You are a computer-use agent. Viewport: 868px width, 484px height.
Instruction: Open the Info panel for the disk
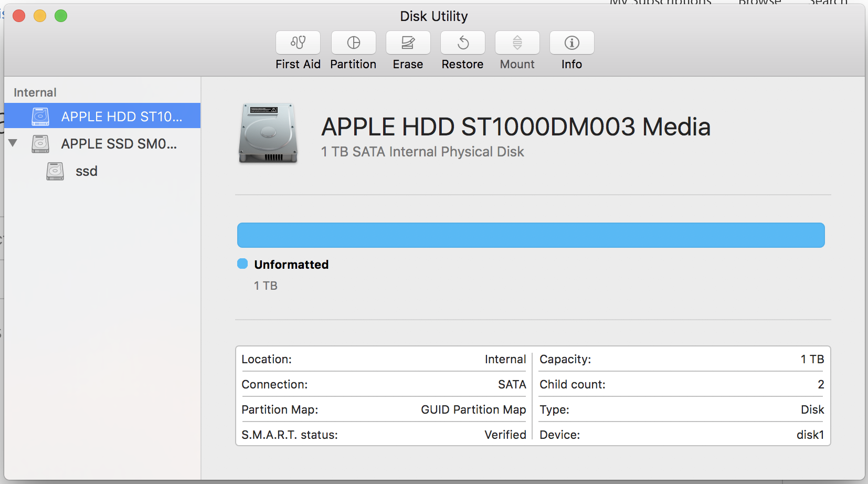(571, 50)
